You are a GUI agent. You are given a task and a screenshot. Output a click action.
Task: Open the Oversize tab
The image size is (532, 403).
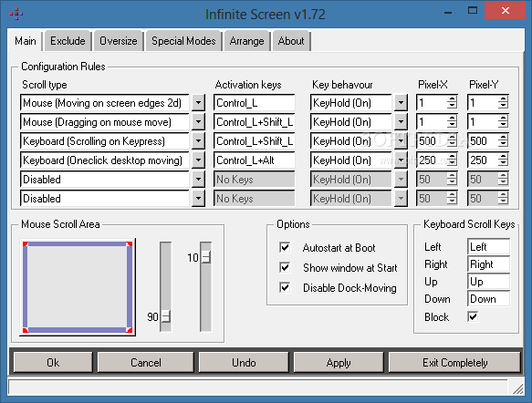pyautogui.click(x=118, y=41)
